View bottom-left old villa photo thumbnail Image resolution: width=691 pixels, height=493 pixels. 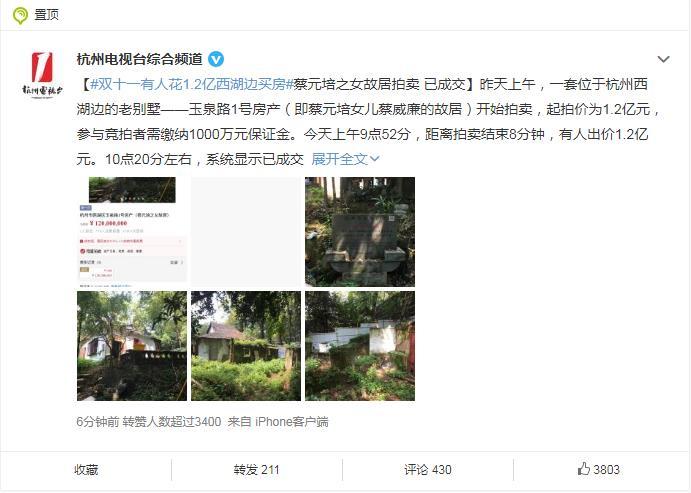(132, 346)
